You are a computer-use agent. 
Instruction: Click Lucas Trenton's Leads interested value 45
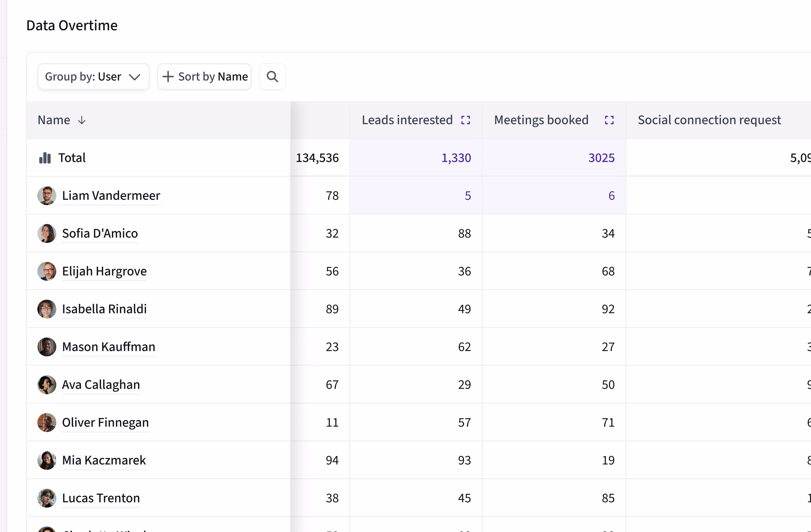(465, 498)
